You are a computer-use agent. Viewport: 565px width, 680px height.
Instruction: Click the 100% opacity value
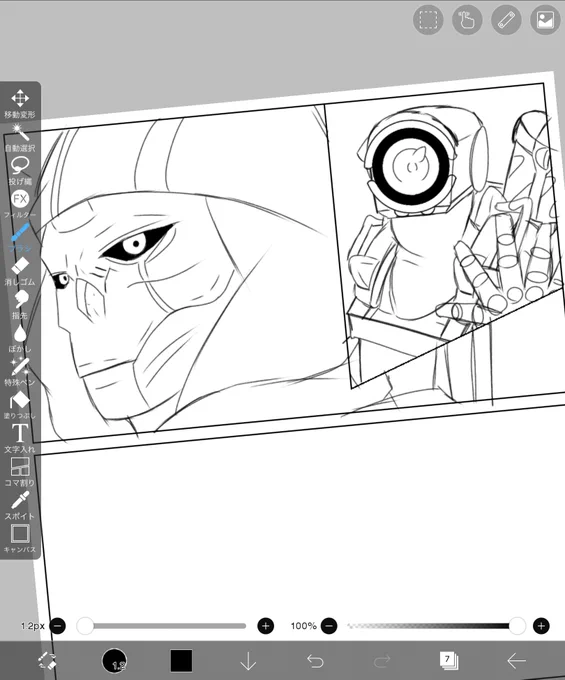tap(304, 626)
